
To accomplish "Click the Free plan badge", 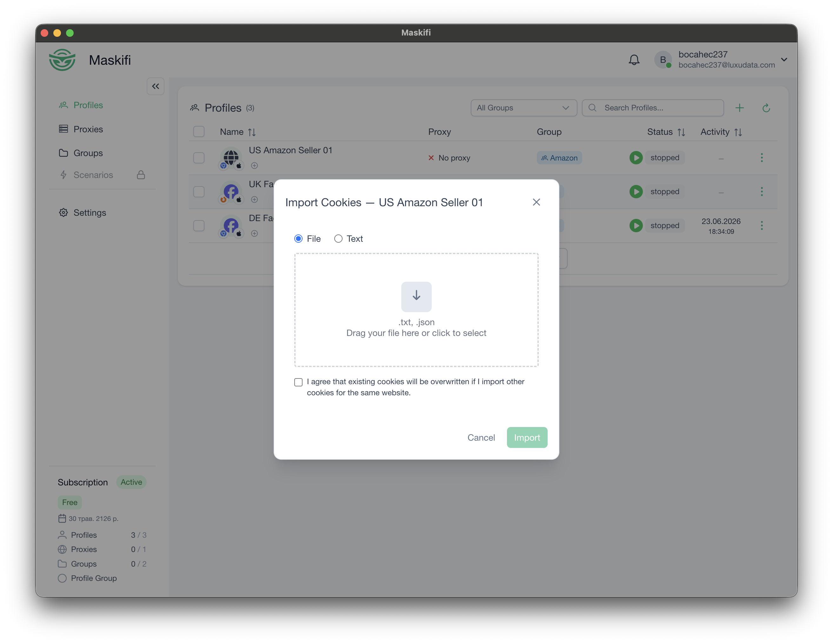I will click(x=70, y=502).
